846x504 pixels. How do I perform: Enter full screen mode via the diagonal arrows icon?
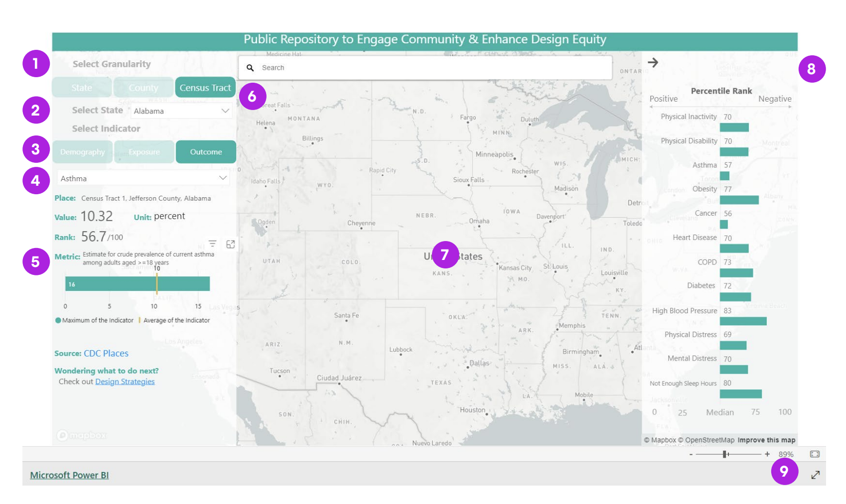pos(815,475)
